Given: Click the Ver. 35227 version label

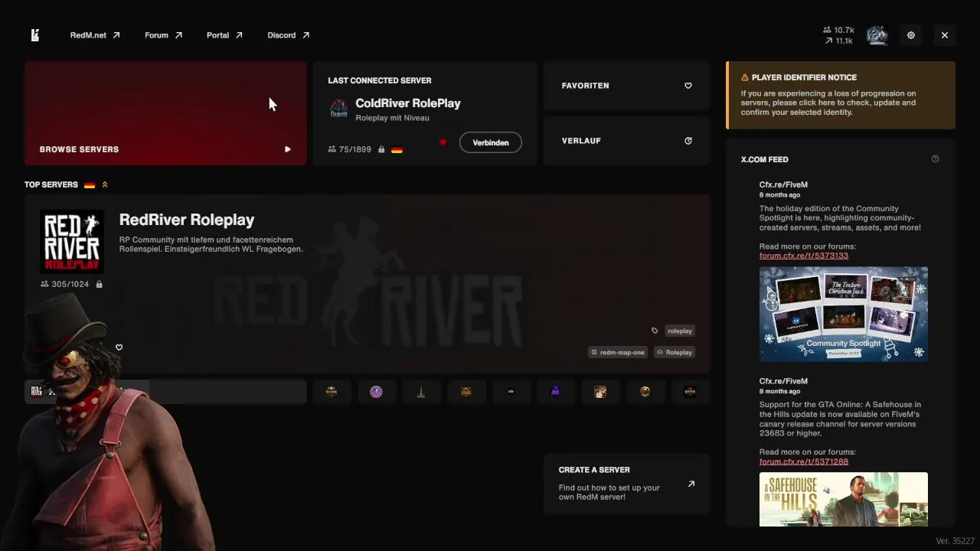Looking at the screenshot, I should pos(955,541).
